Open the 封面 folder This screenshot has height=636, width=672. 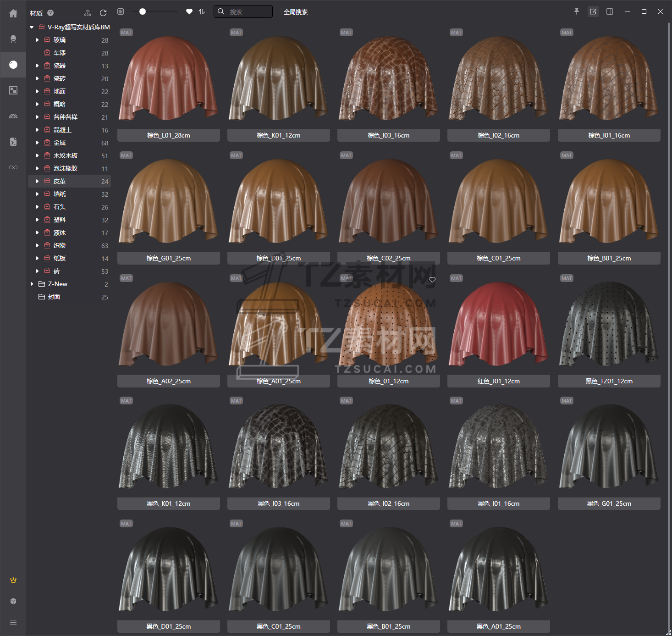tap(54, 297)
